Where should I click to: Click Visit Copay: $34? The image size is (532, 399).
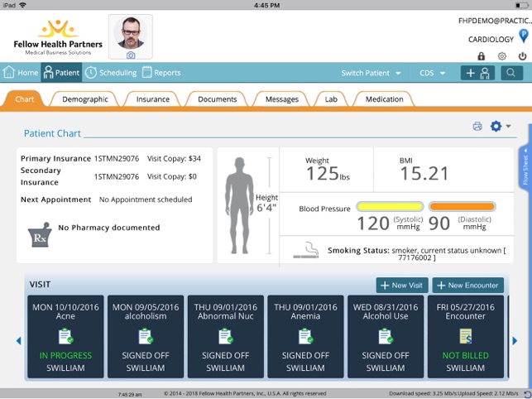(x=174, y=159)
